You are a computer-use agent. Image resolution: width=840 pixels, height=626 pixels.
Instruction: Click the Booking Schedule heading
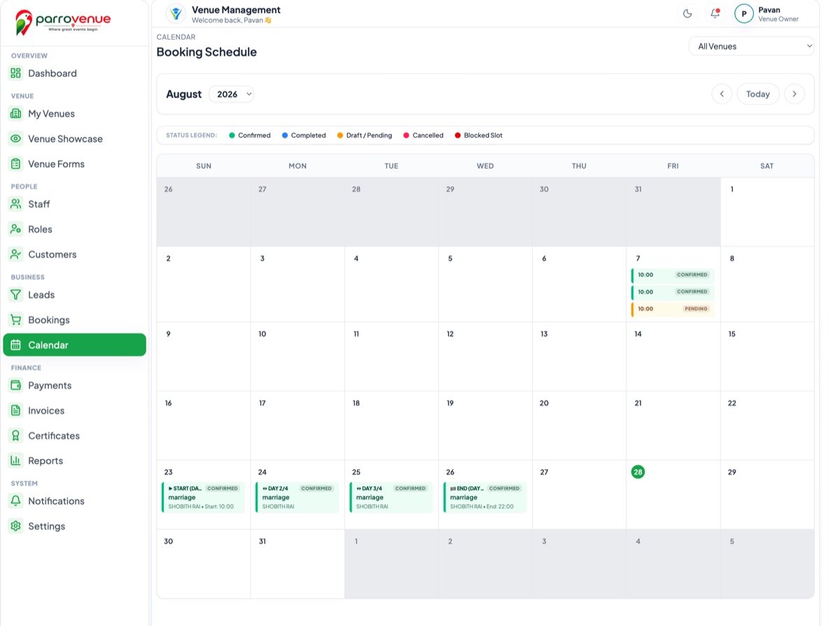point(206,52)
